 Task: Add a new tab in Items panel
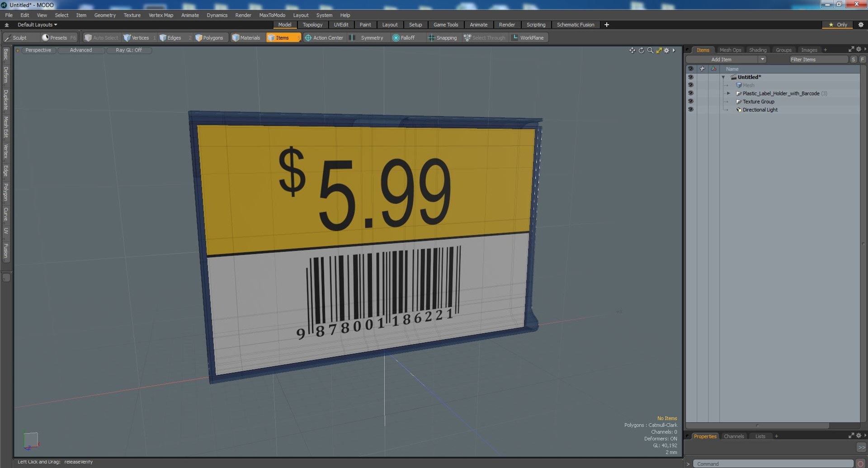(825, 50)
